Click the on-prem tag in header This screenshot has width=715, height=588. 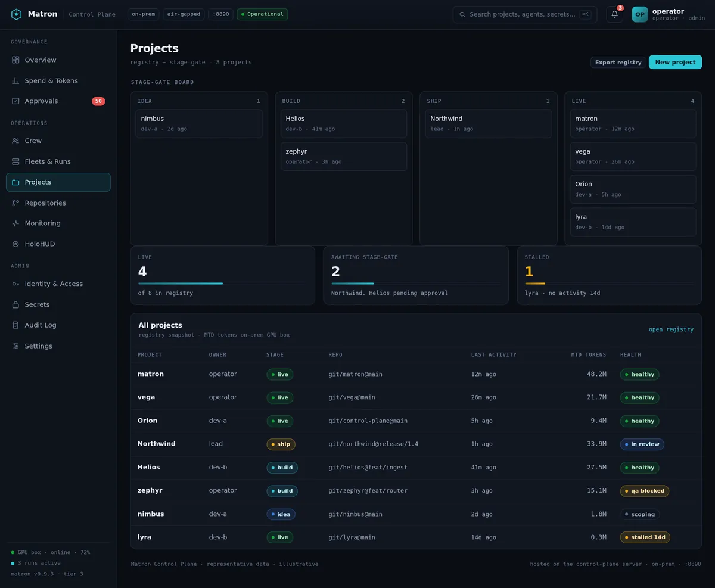[144, 14]
